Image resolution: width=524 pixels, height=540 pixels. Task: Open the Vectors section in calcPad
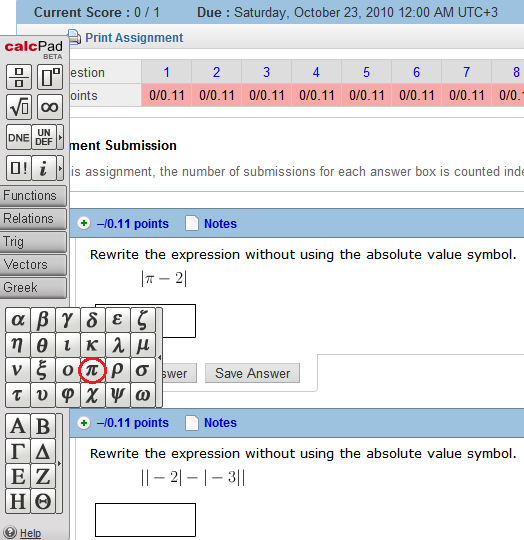pos(33,265)
